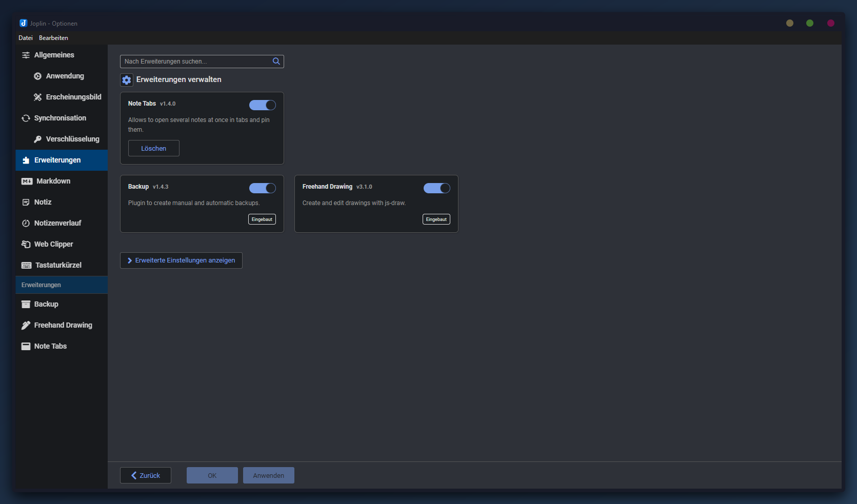The image size is (857, 504).
Task: Toggle the Backup plugin off
Action: click(263, 188)
